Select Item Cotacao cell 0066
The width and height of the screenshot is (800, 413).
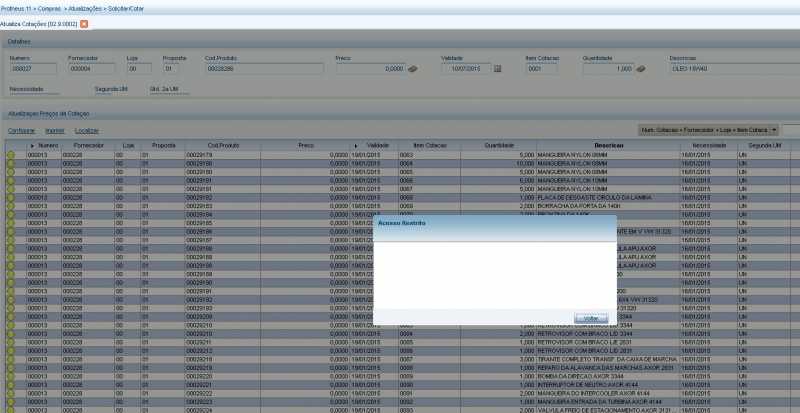[430, 180]
